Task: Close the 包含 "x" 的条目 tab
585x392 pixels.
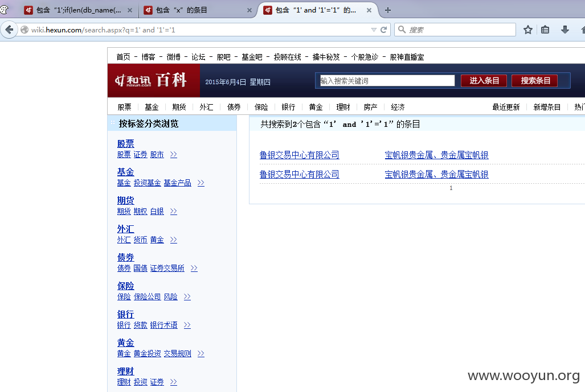Action: pos(249,10)
